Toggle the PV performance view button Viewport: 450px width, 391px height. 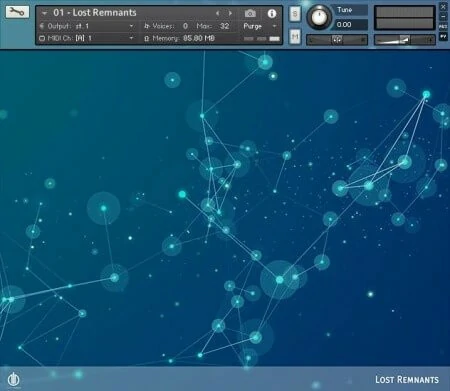pos(443,36)
